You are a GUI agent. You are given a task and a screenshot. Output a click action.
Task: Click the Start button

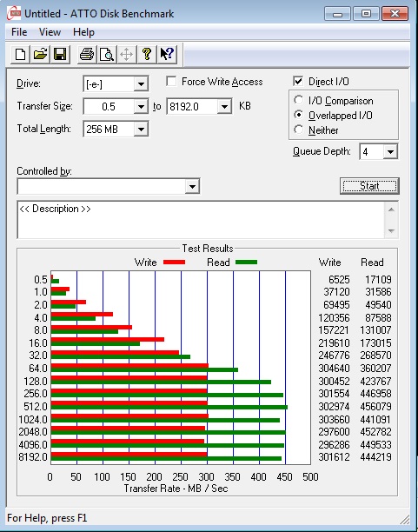[369, 186]
